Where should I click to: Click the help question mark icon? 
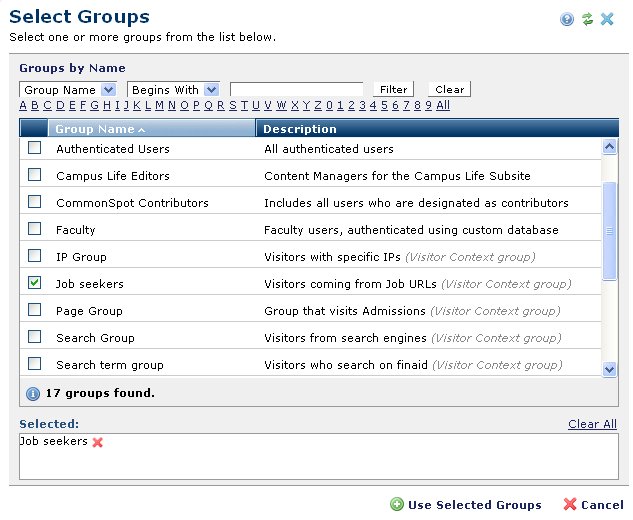click(567, 19)
